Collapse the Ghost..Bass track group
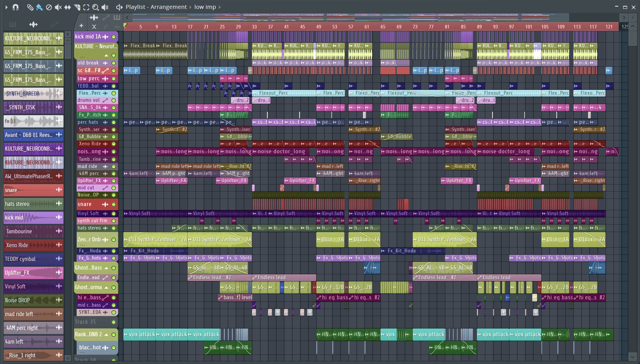The width and height of the screenshot is (640, 364). pyautogui.click(x=106, y=268)
